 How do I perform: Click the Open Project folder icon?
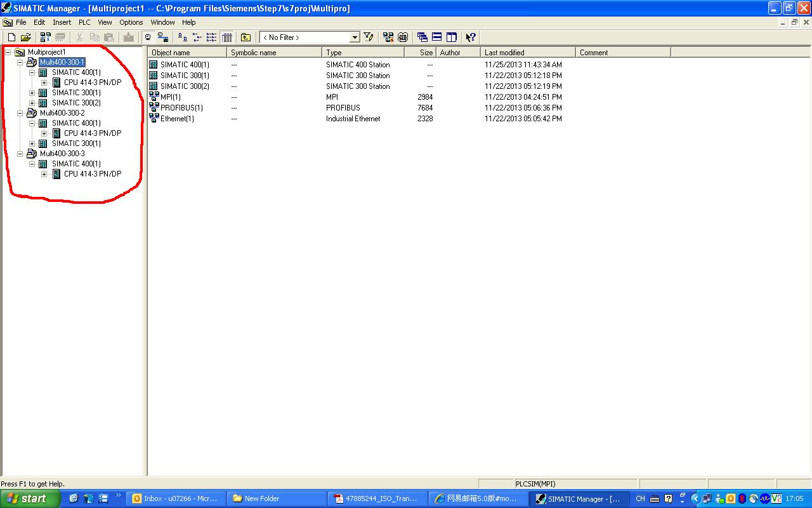click(x=26, y=37)
